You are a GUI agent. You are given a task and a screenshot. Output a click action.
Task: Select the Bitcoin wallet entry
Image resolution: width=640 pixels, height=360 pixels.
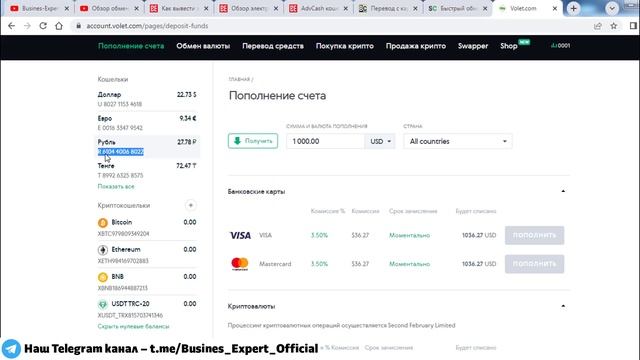coord(147,227)
